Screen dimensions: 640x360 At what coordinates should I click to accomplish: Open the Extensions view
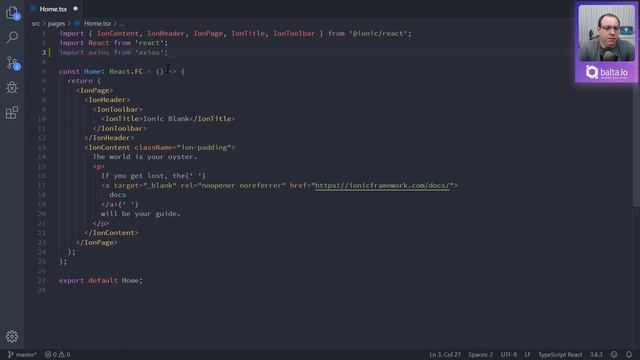pos(12,113)
